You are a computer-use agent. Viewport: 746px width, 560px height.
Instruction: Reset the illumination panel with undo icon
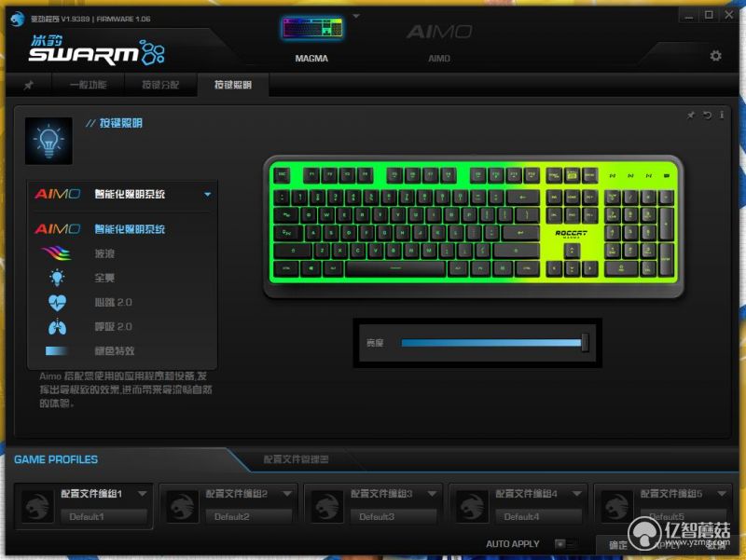point(707,115)
